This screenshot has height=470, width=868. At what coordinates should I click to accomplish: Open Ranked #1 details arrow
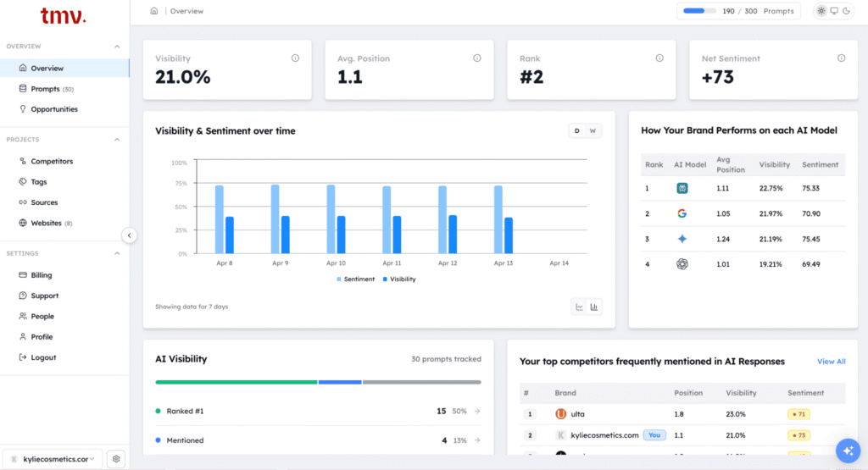(477, 412)
